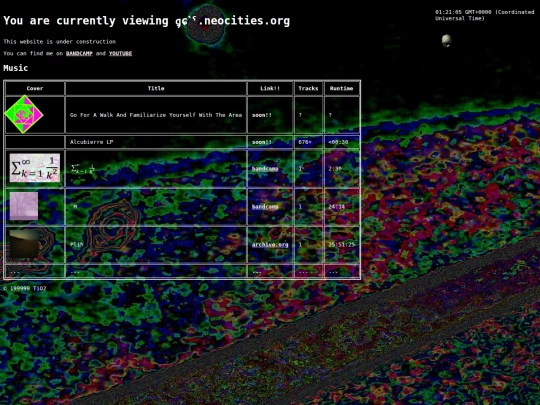Image resolution: width=540 pixels, height=405 pixels.
Task: Click the small sum formula title text
Action: click(x=83, y=169)
